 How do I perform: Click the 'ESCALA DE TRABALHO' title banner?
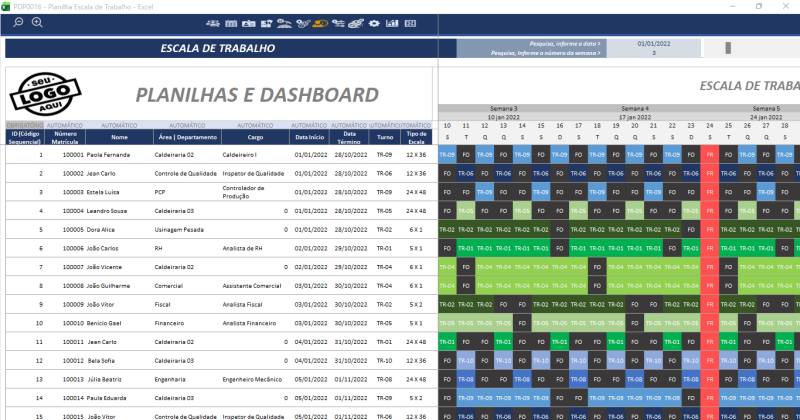(x=218, y=48)
